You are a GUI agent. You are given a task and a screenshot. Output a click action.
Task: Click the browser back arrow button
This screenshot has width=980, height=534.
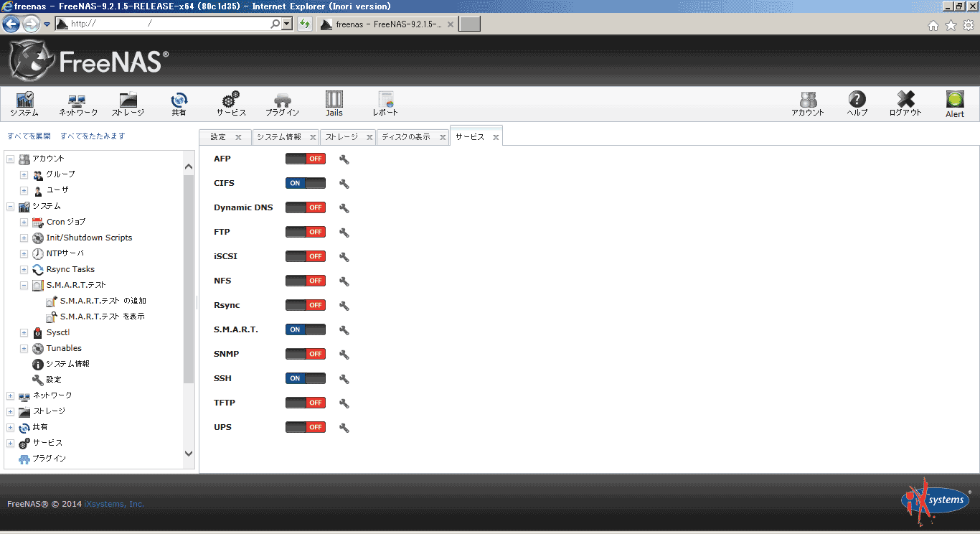(x=11, y=24)
